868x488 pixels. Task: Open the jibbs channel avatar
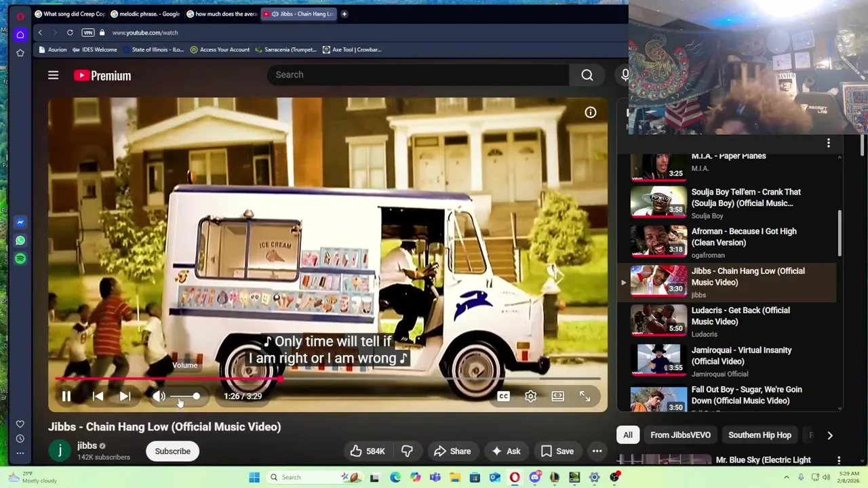pos(60,451)
